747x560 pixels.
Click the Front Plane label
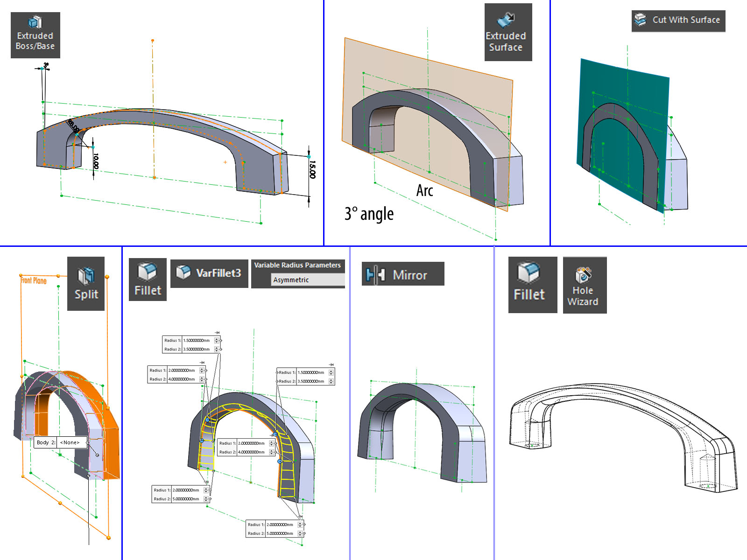[x=34, y=280]
